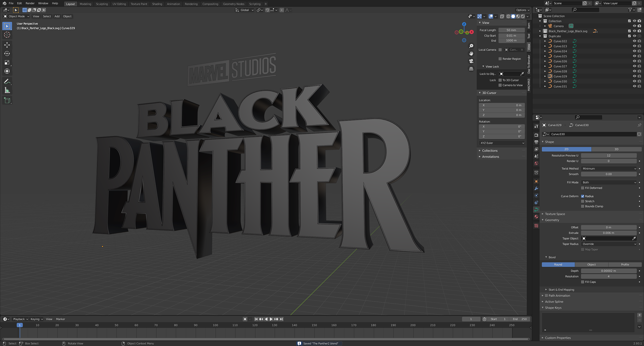The width and height of the screenshot is (644, 346).
Task: Switch to rendered viewport shading
Action: 523,16
